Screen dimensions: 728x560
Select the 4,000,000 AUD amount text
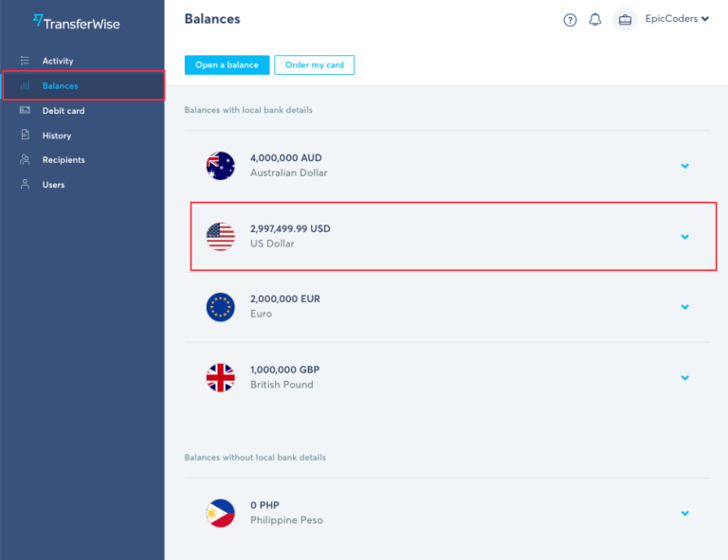point(286,157)
